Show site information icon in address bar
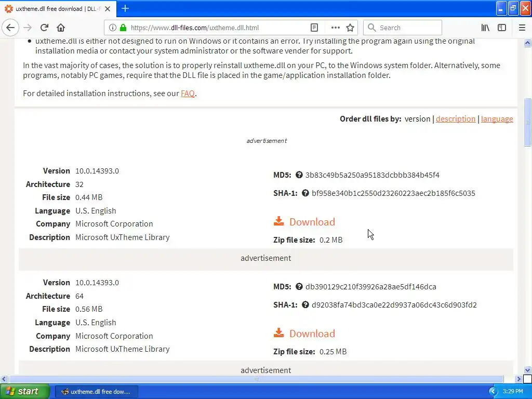The height and width of the screenshot is (399, 532). 113,28
